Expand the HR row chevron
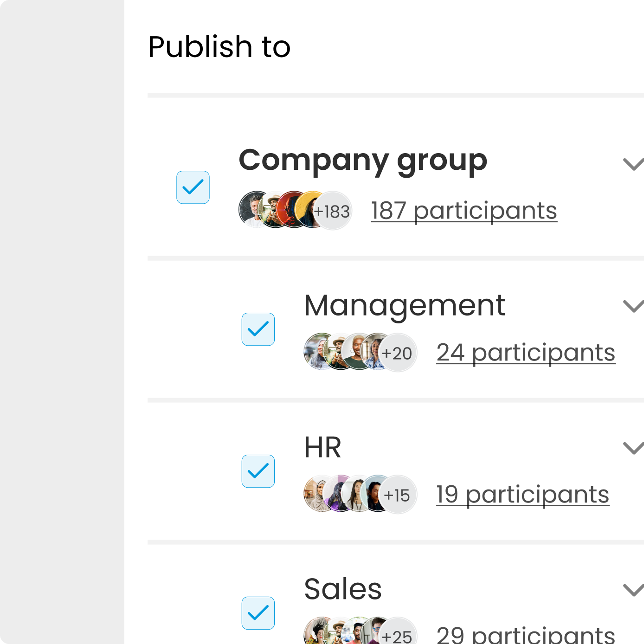Image resolution: width=644 pixels, height=644 pixels. pyautogui.click(x=633, y=448)
